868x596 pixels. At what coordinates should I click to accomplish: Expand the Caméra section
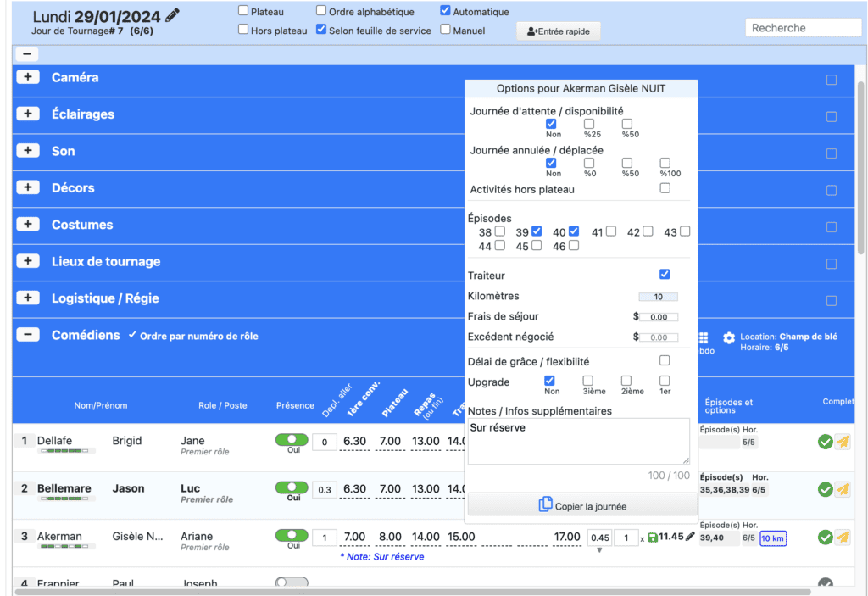28,77
